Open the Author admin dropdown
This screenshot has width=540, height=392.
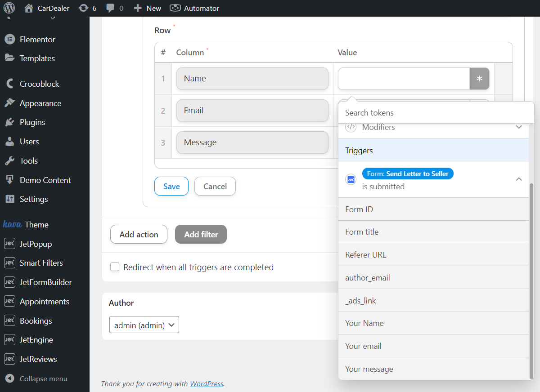[x=144, y=325]
